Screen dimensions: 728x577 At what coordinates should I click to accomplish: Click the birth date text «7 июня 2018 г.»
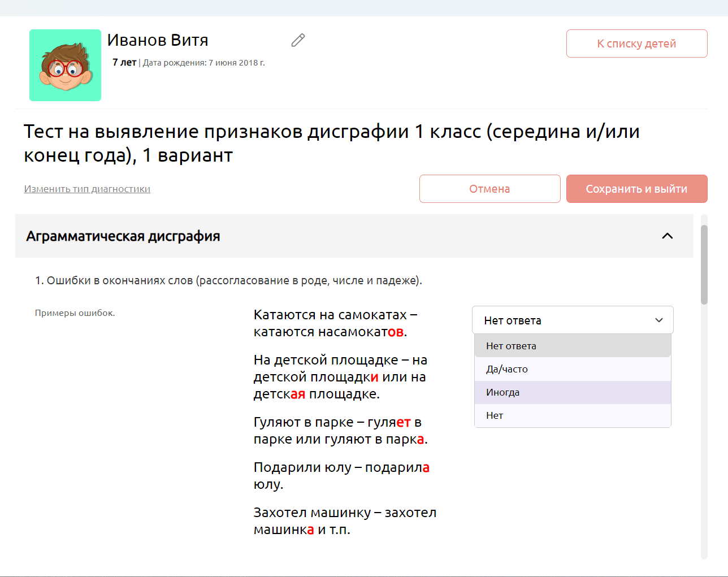[x=236, y=63]
